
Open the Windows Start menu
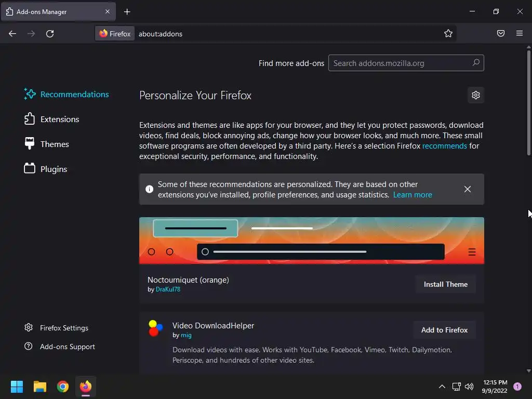pos(17,387)
